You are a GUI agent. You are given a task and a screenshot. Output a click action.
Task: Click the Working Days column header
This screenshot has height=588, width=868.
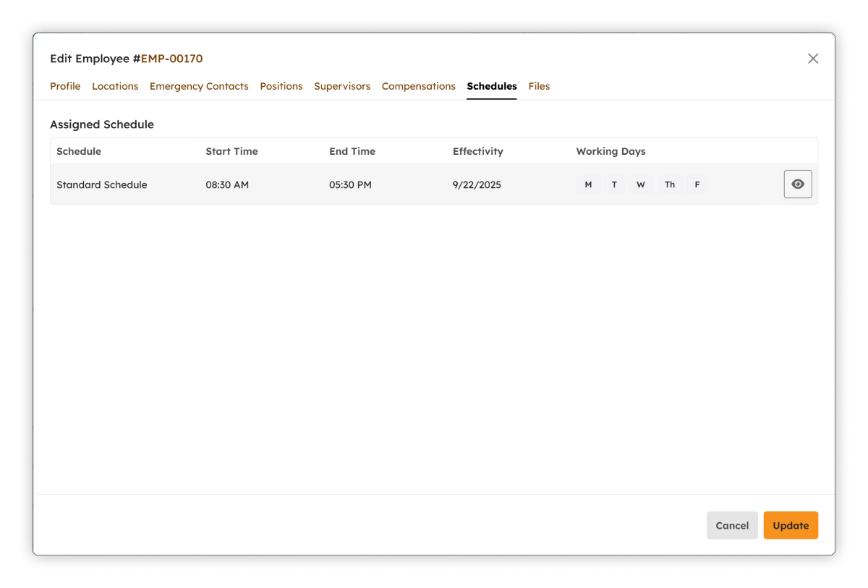pos(610,151)
